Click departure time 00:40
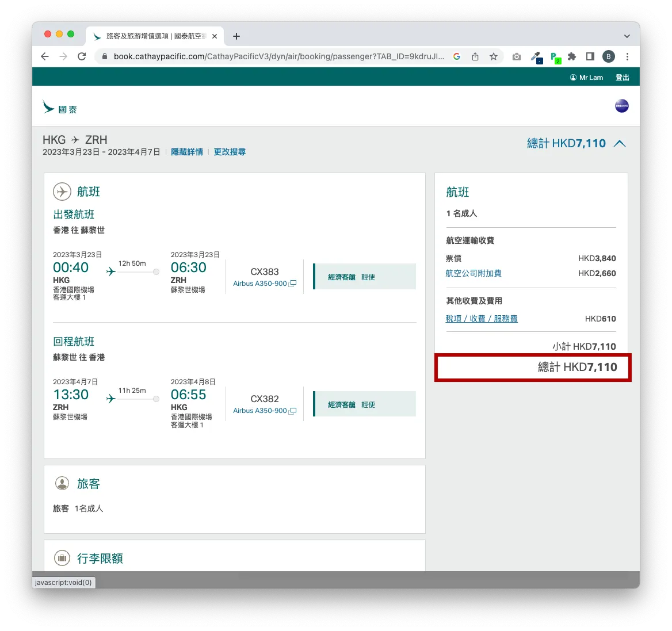672x631 pixels. click(x=71, y=267)
